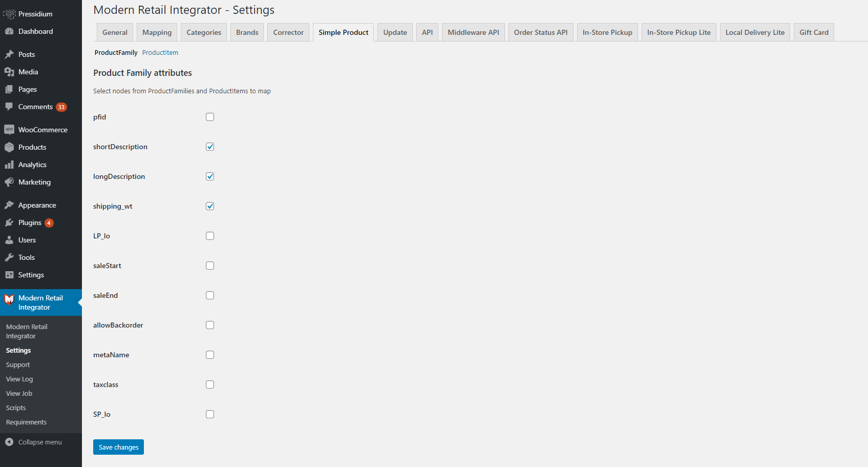Uncheck the longDescription checkbox
This screenshot has height=467, width=868.
pos(210,176)
